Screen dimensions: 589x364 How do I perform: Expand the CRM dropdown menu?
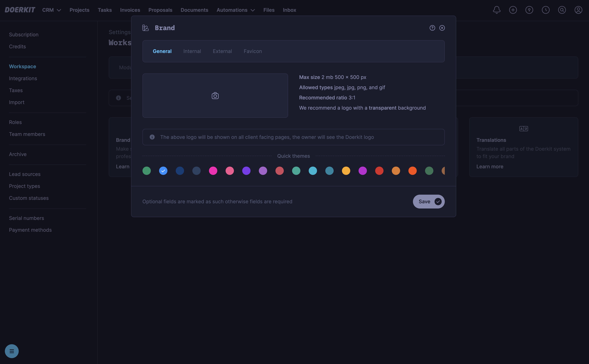coord(52,10)
